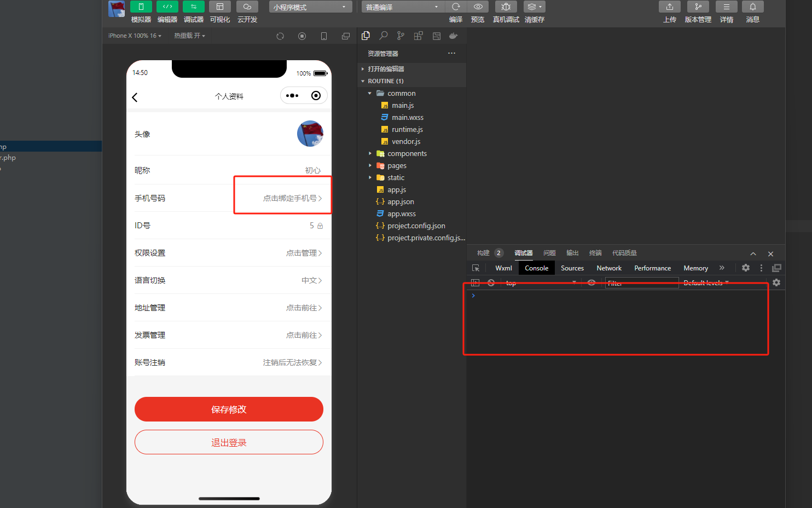The width and height of the screenshot is (812, 508).
Task: Expand the pages folder
Action: (411, 166)
